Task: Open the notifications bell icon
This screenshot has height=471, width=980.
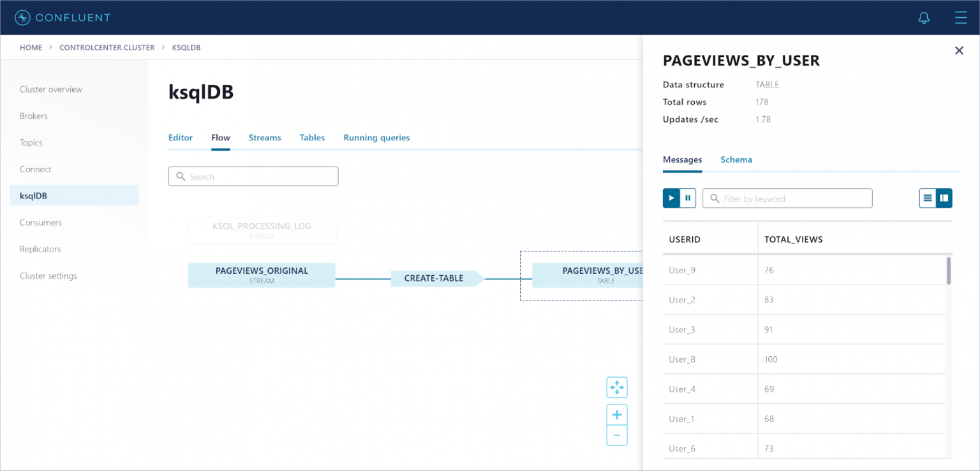Action: pyautogui.click(x=923, y=18)
